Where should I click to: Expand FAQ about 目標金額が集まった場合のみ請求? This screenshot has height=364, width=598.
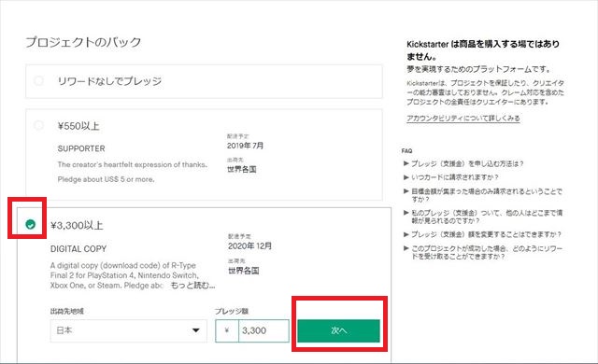(483, 195)
